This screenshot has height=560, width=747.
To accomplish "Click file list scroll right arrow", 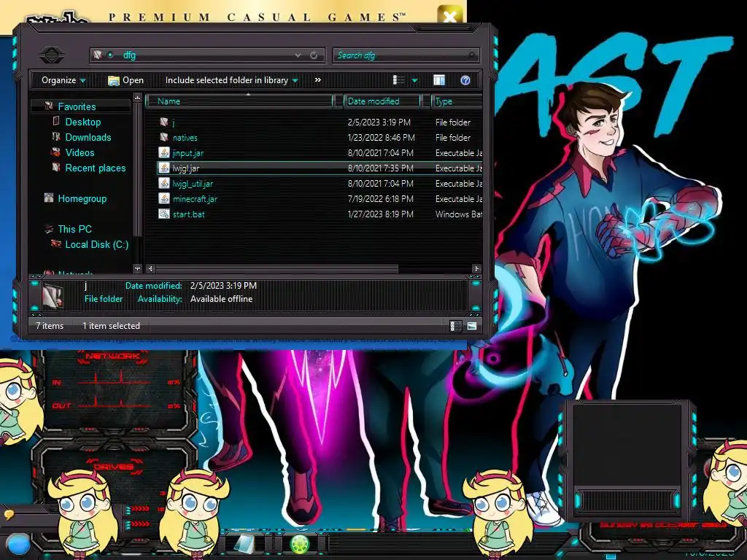I will click(476, 268).
